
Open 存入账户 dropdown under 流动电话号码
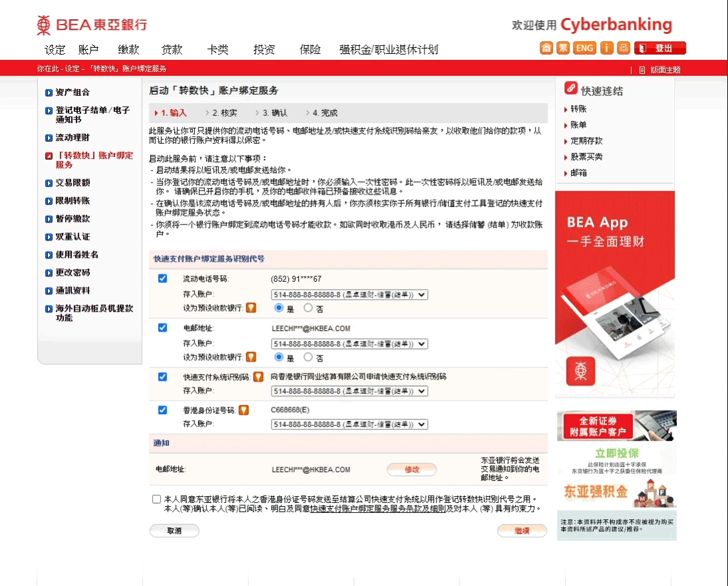point(349,294)
